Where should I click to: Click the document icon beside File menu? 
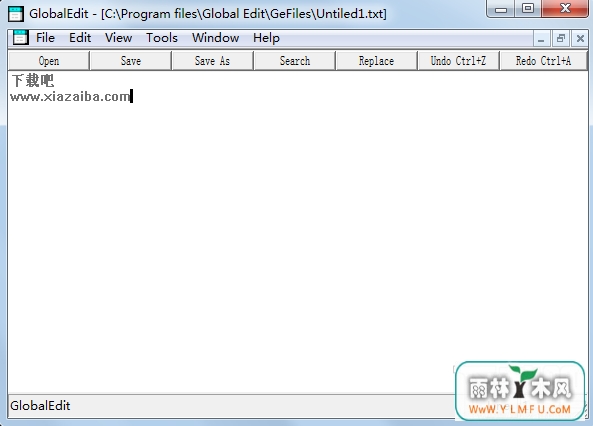tap(20, 37)
